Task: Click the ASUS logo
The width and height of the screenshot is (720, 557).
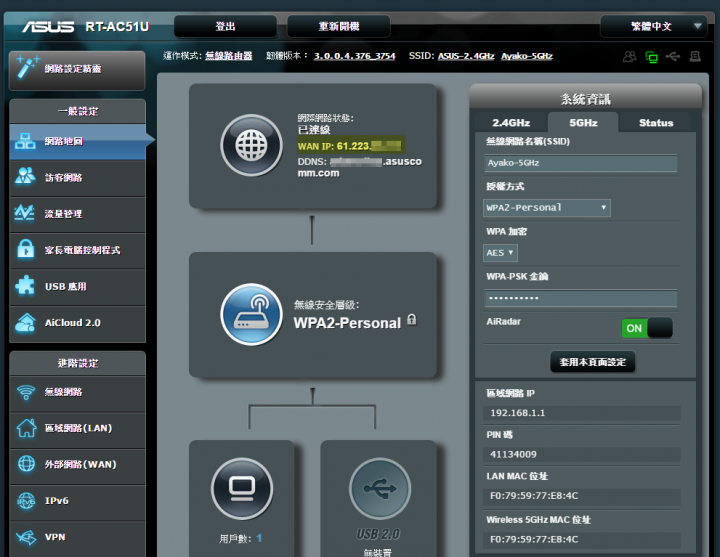Action: [48, 27]
